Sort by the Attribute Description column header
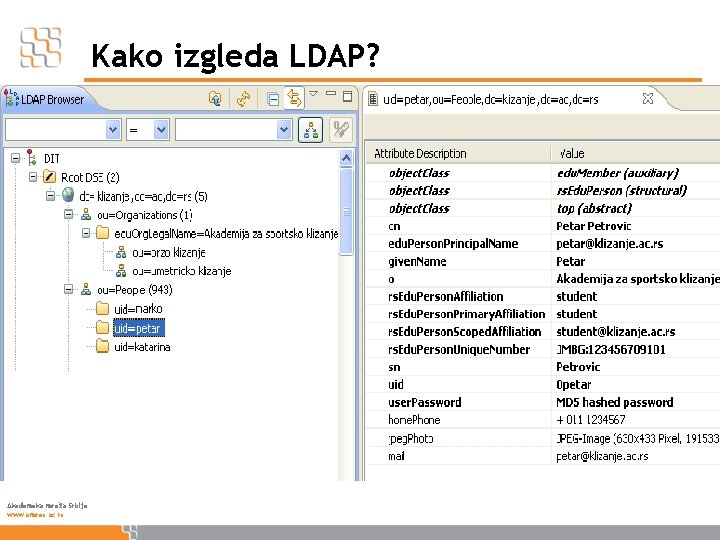 pos(458,153)
